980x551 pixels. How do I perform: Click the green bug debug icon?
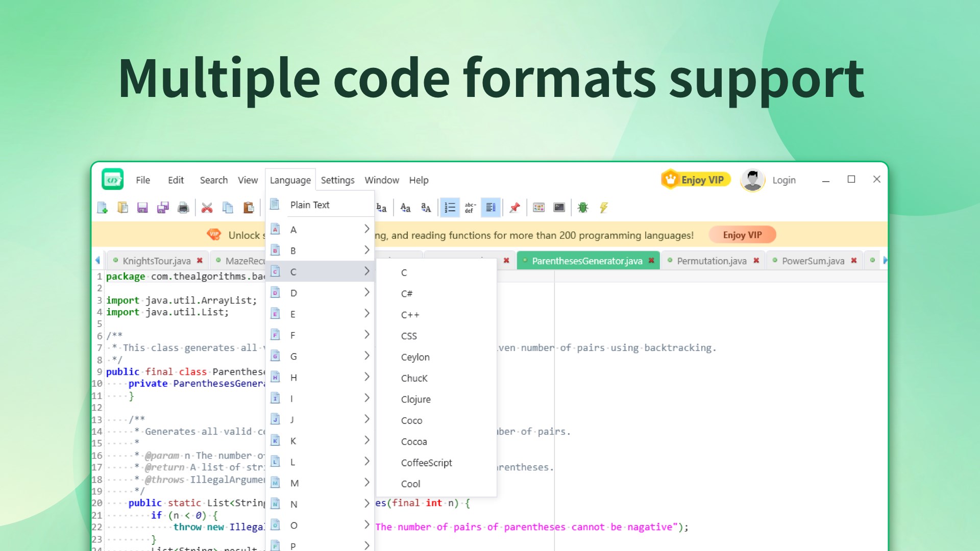583,208
